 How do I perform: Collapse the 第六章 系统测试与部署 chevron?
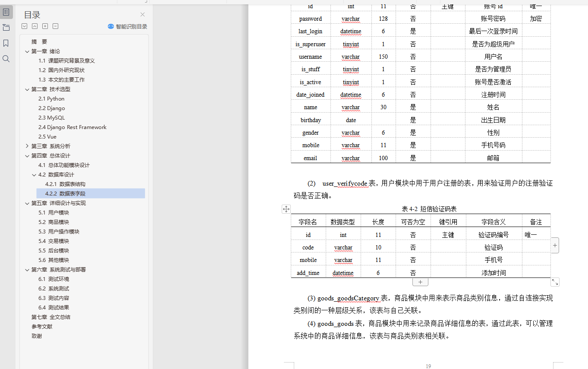(27, 270)
